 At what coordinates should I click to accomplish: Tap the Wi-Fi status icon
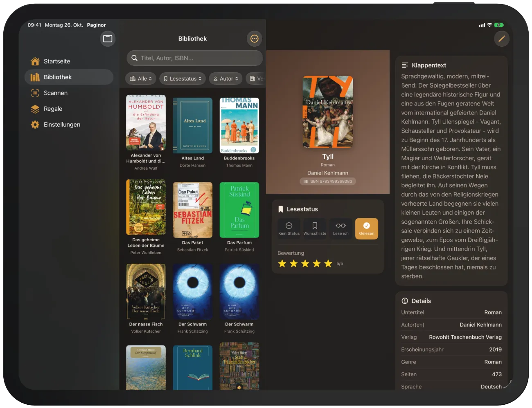[x=489, y=25]
